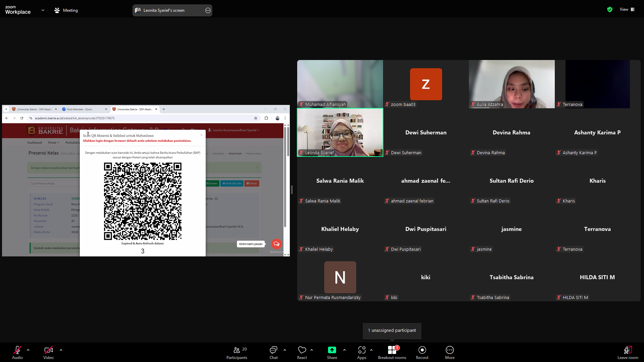Expand reaction options arrow beside React
This screenshot has height=362, width=644.
coord(312,350)
